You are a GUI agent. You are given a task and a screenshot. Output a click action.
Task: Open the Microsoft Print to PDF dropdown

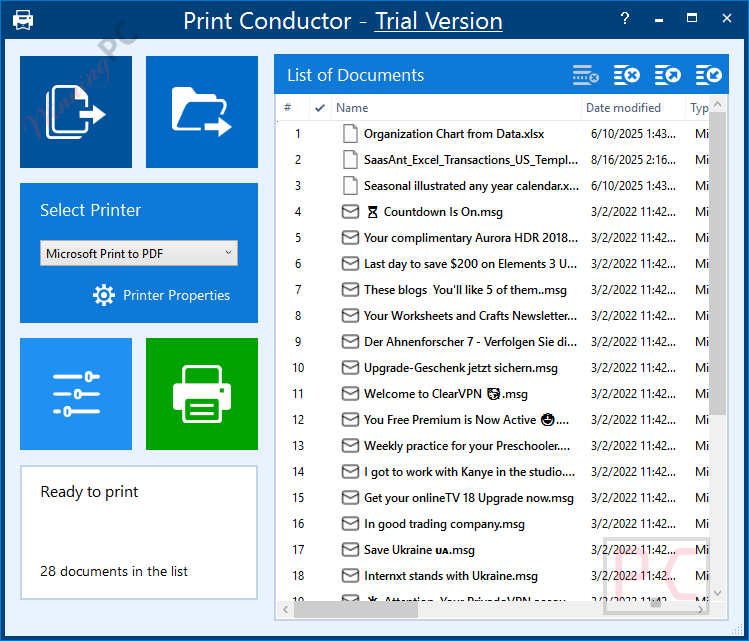click(x=139, y=253)
